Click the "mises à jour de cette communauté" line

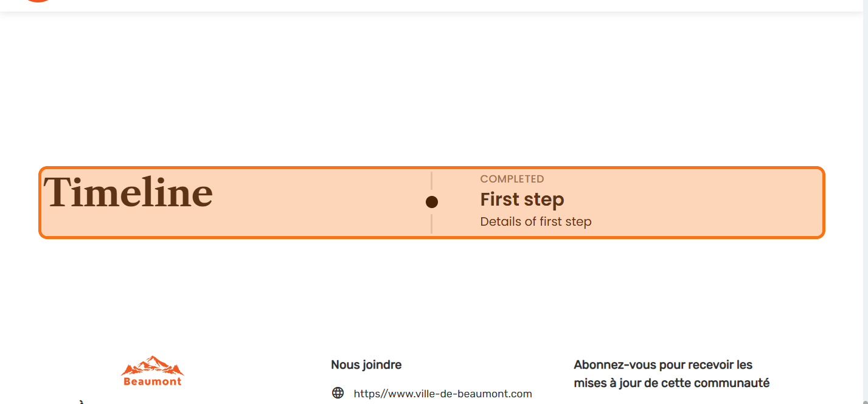point(671,383)
